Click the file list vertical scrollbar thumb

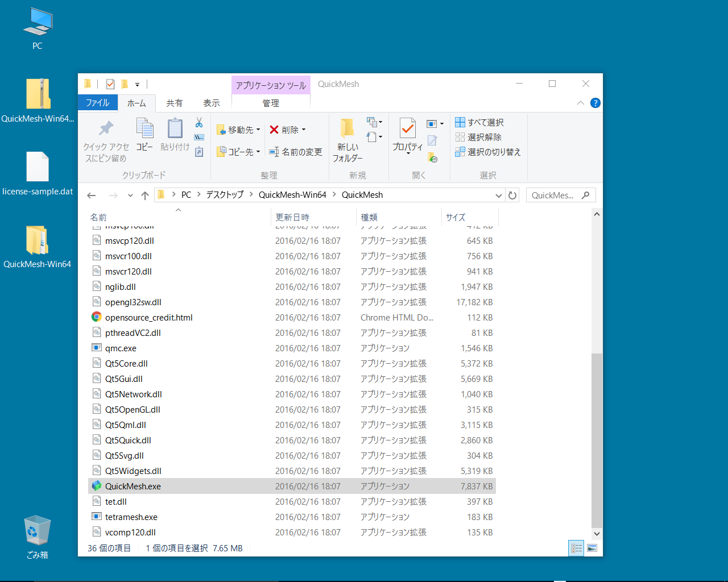(x=597, y=440)
